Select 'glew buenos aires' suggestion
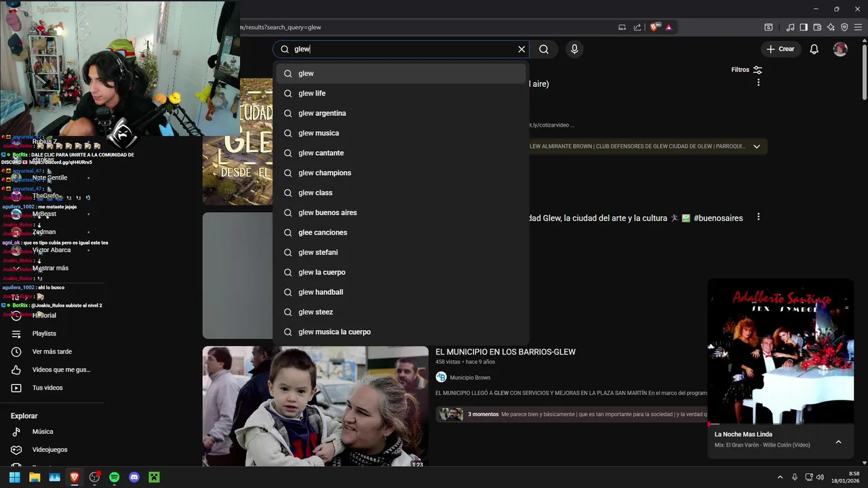 tap(401, 213)
